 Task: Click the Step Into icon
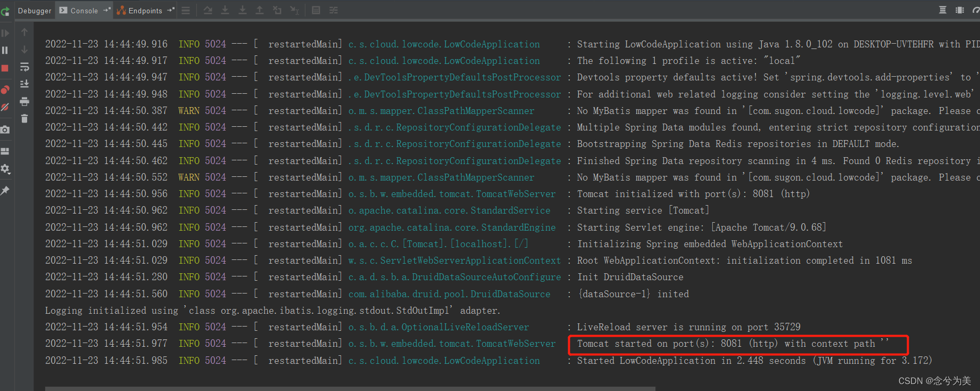tap(225, 10)
